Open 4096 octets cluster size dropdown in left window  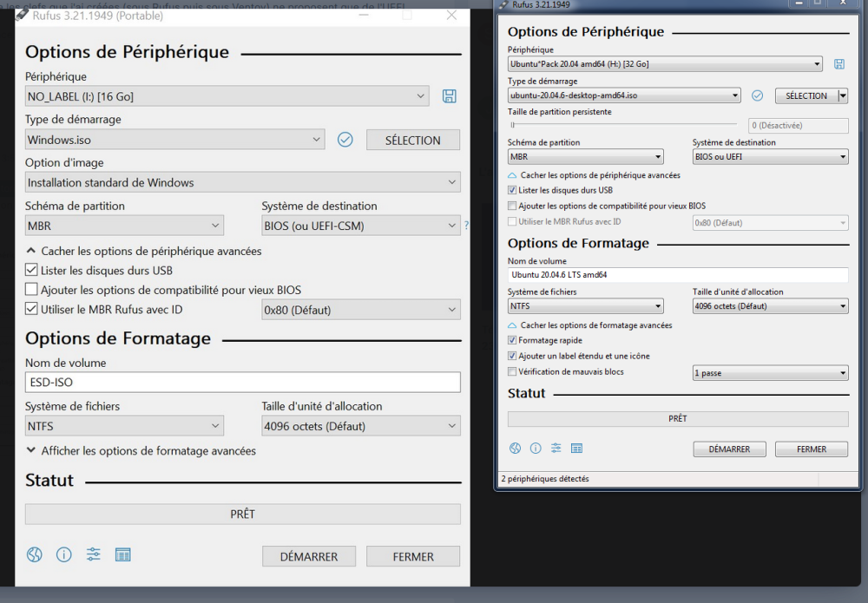point(361,426)
